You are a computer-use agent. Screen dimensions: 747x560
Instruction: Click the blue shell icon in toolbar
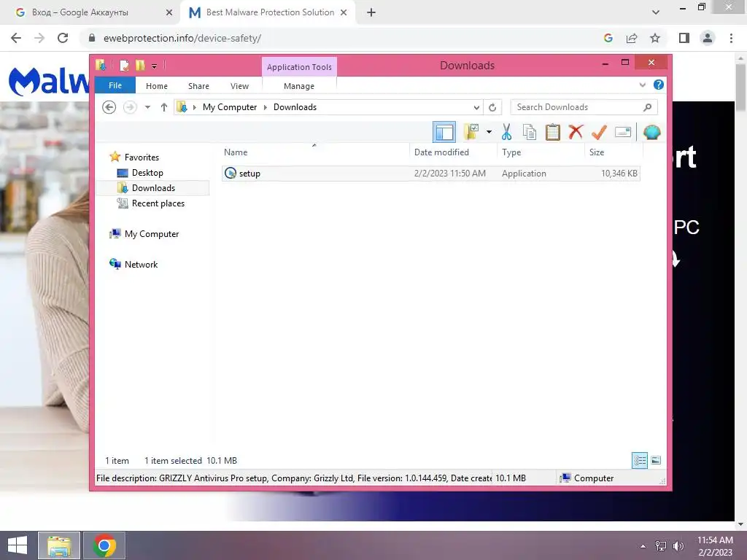[x=651, y=132]
